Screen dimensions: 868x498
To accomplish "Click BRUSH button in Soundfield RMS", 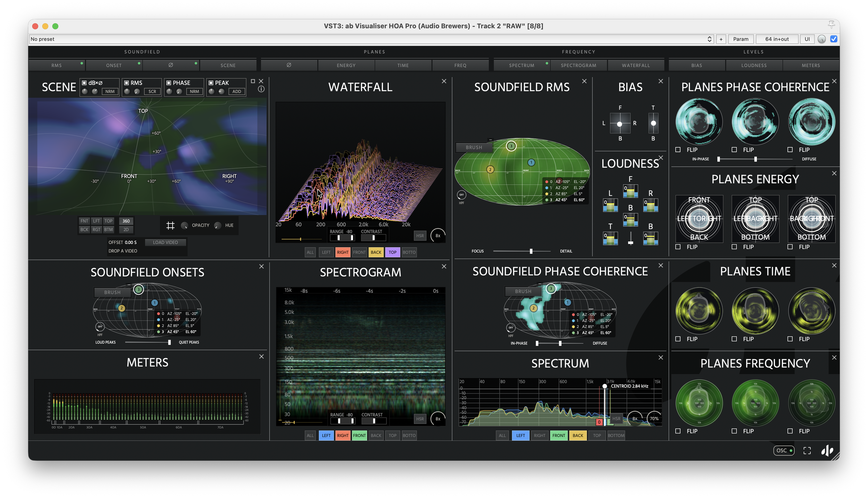I will point(474,147).
